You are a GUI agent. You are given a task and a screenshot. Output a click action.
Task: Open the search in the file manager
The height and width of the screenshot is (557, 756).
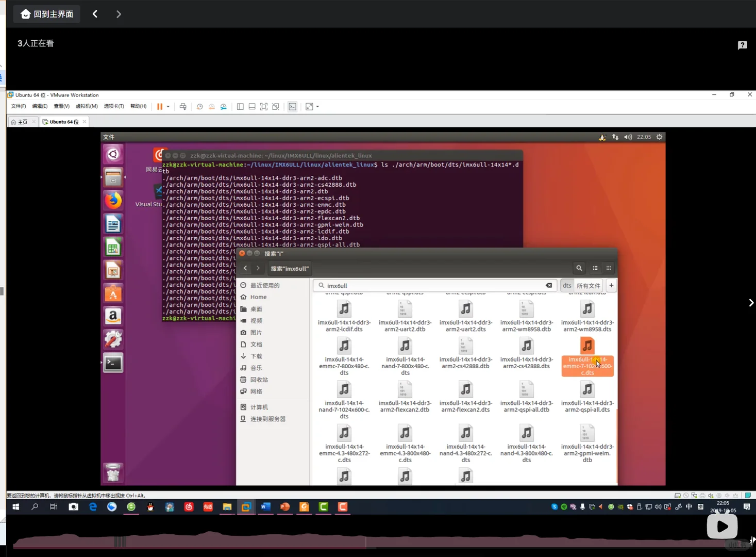[x=579, y=268]
